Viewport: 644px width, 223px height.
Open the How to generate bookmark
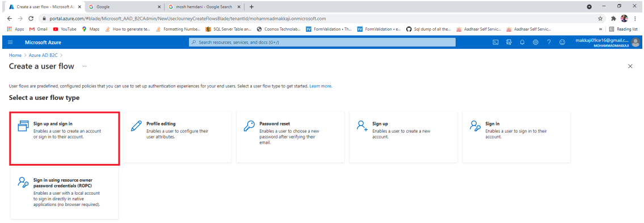click(x=128, y=29)
